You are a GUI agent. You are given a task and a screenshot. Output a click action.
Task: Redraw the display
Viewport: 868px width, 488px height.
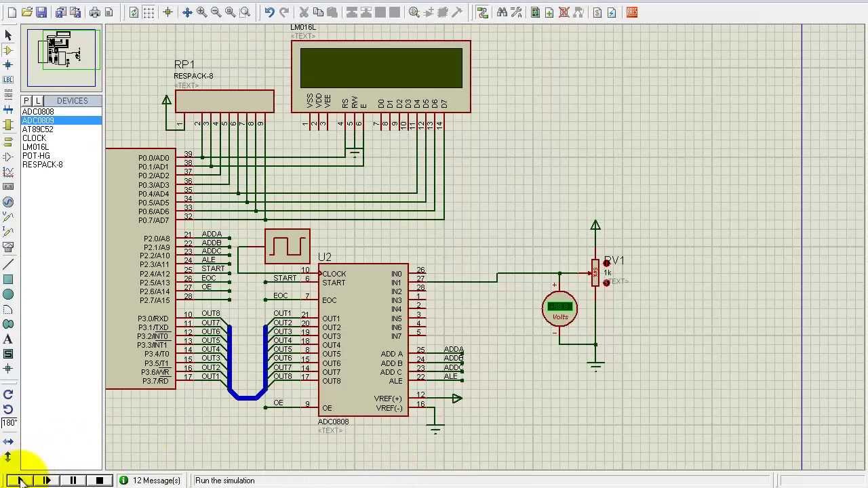tap(134, 12)
